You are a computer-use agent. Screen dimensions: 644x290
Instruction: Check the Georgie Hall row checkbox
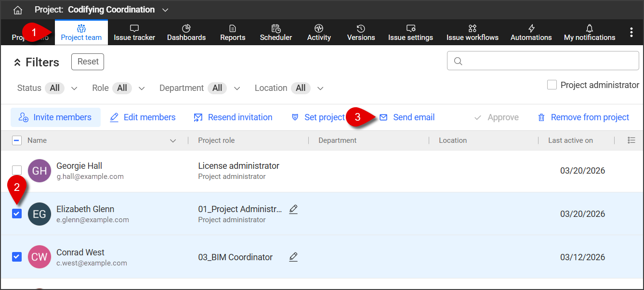tap(17, 170)
